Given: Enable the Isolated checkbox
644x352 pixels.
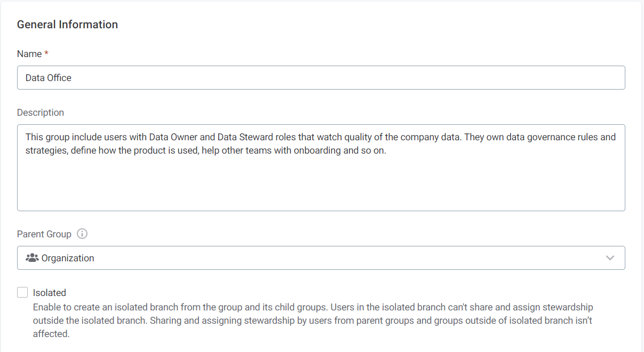Looking at the screenshot, I should click(x=22, y=292).
